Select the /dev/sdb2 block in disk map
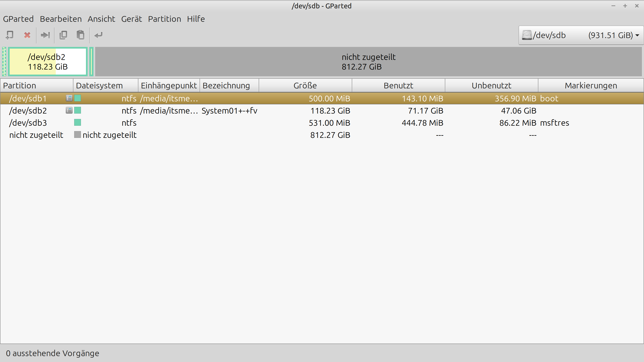 click(x=48, y=62)
